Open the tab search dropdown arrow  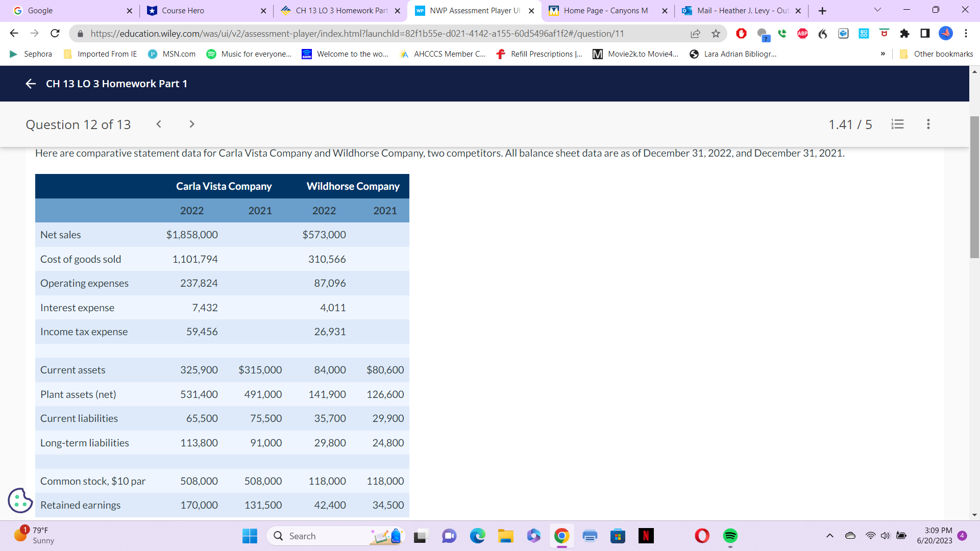pyautogui.click(x=877, y=10)
